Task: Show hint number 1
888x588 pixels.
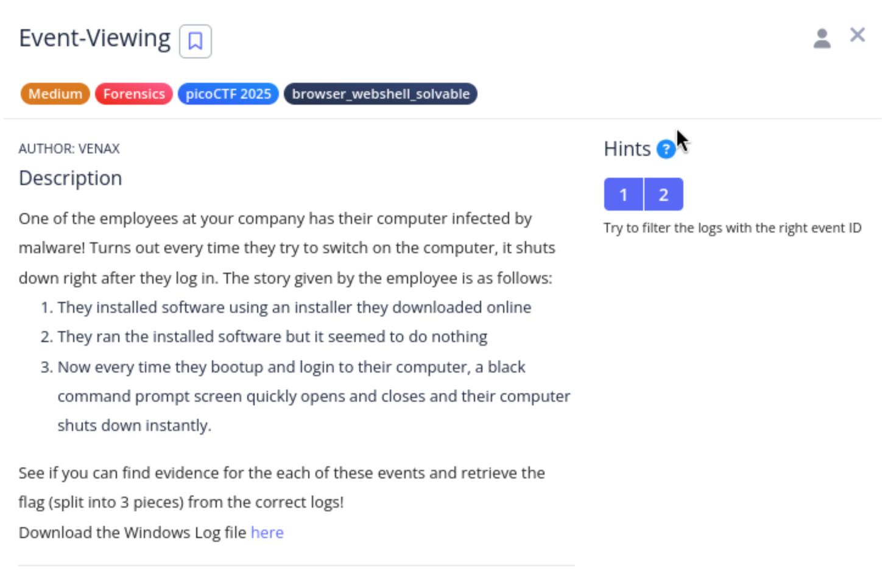Action: click(x=623, y=194)
